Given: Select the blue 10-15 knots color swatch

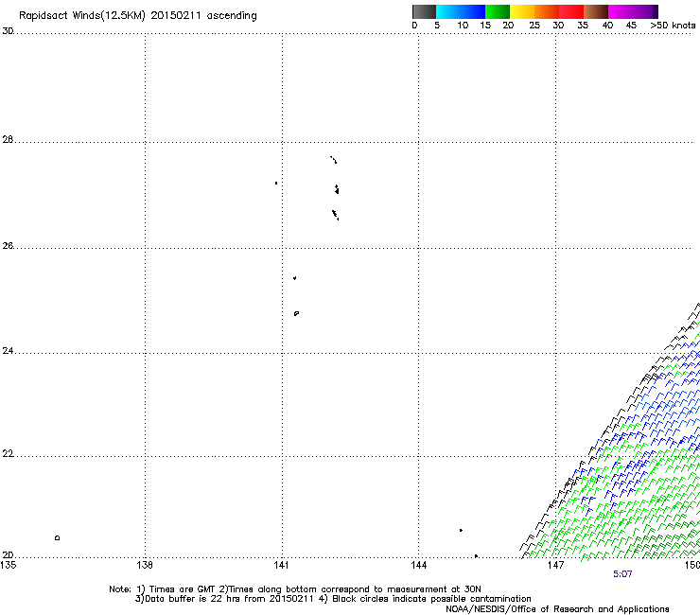Looking at the screenshot, I should coord(473,11).
